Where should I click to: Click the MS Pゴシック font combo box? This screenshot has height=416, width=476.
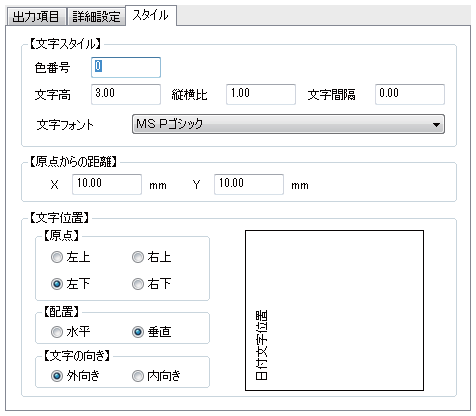(x=288, y=124)
